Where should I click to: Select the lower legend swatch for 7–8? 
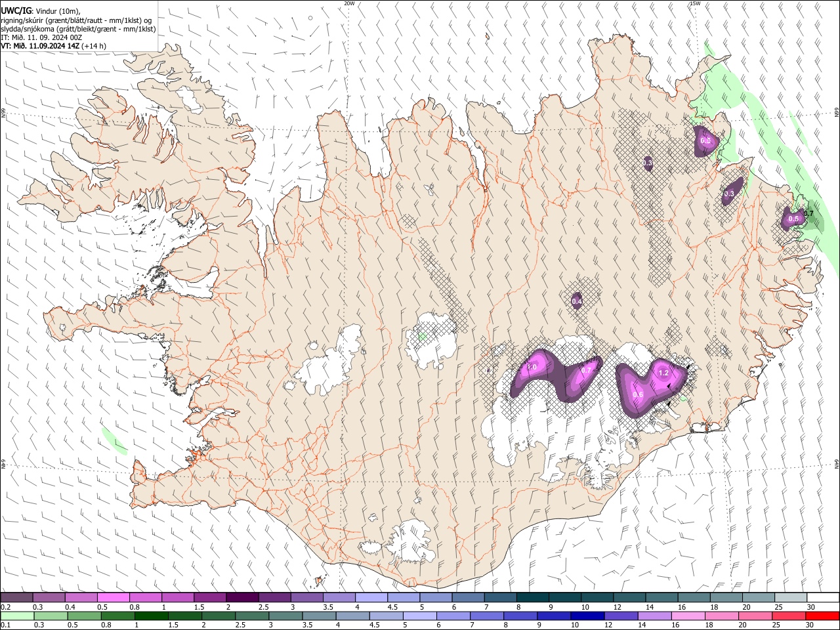[487, 616]
